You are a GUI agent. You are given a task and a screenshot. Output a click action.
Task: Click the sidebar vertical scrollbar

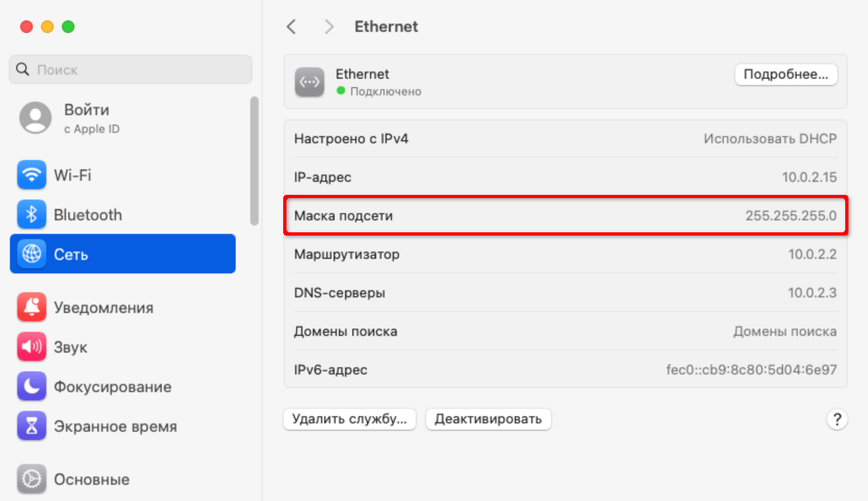(254, 161)
